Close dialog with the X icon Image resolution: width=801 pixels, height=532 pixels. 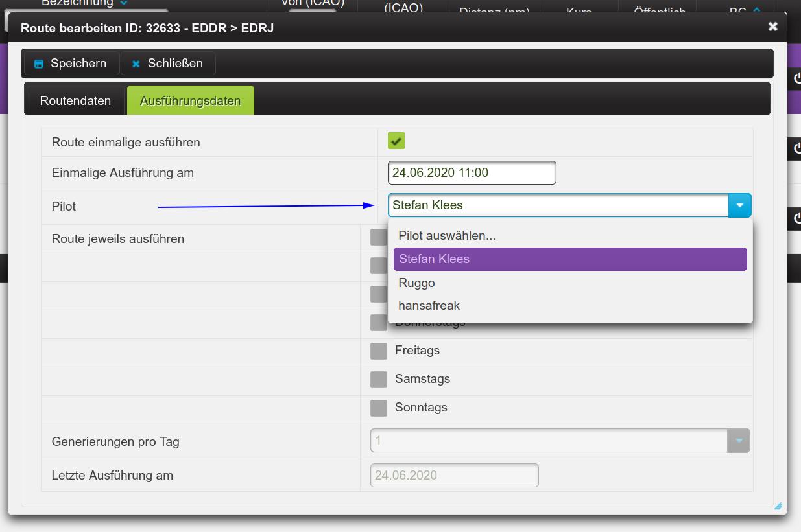(772, 27)
